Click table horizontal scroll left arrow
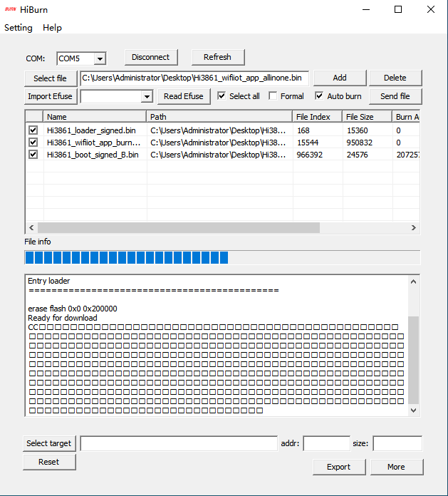Viewport: 448px width, 496px height. point(31,227)
